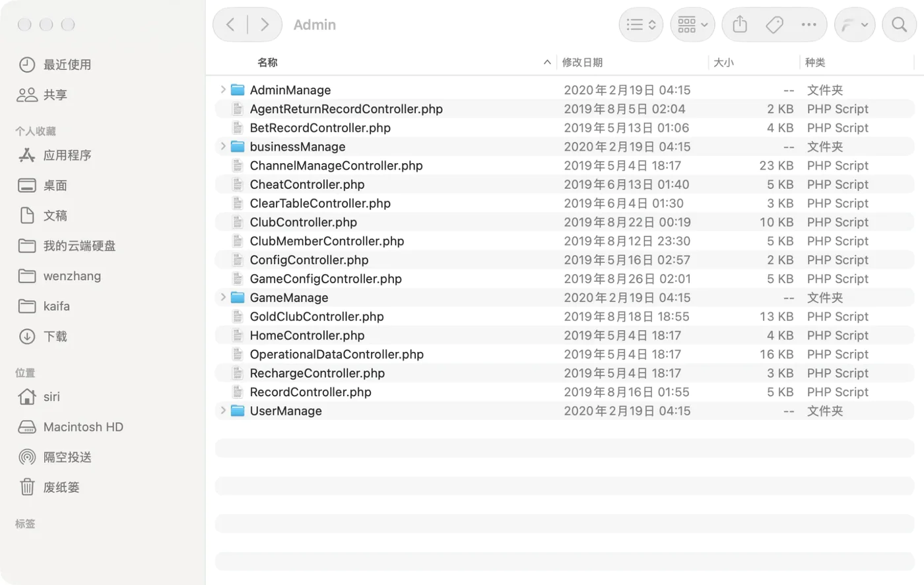Open the search field magnifier

point(899,25)
